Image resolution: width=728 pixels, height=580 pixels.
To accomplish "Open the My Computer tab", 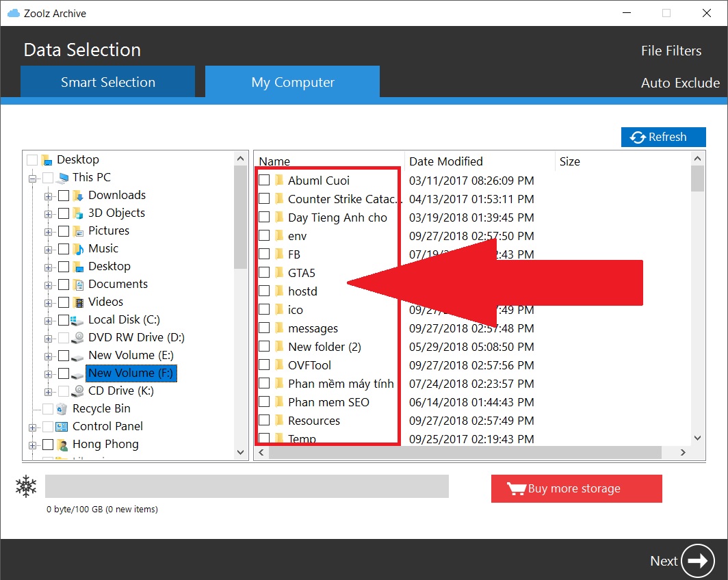I will [x=293, y=82].
